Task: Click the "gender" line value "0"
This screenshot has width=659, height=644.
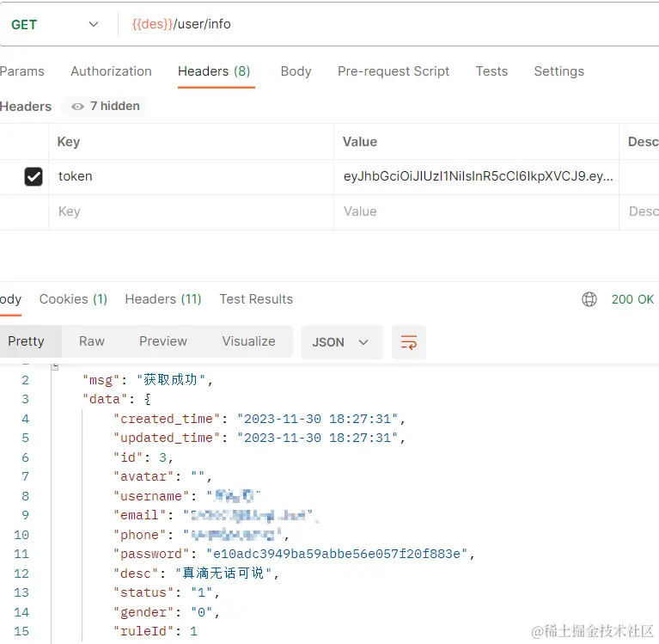Action: 201,612
